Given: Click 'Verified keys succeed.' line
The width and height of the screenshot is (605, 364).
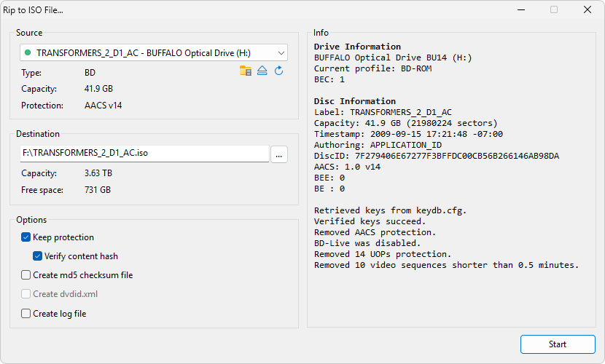Looking at the screenshot, I should [370, 221].
